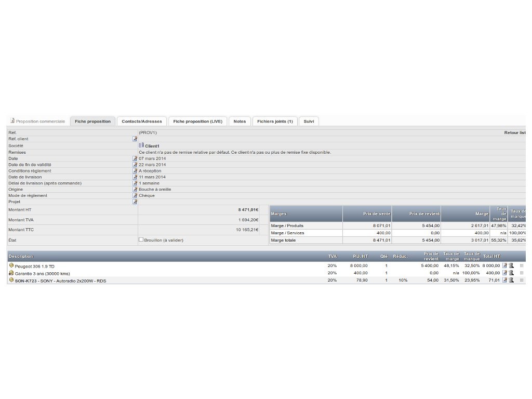
Task: Open Fiche proposition (LIVE) tab
Action: pos(198,122)
